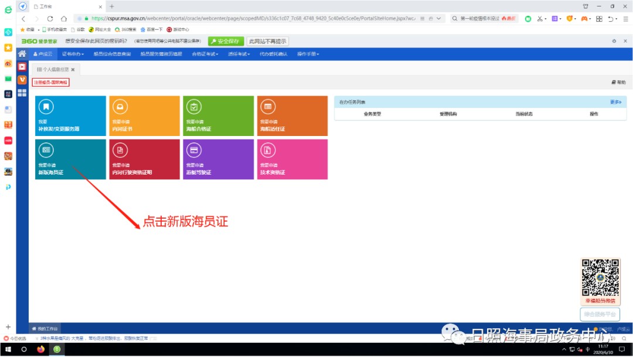
Task: Open the 收藏 favorites star bookmark
Action: 28,29
